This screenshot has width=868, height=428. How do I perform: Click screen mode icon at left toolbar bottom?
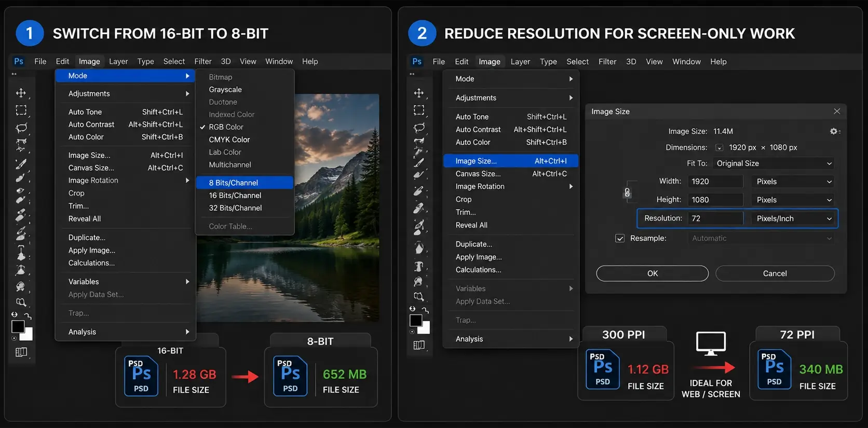(21, 352)
